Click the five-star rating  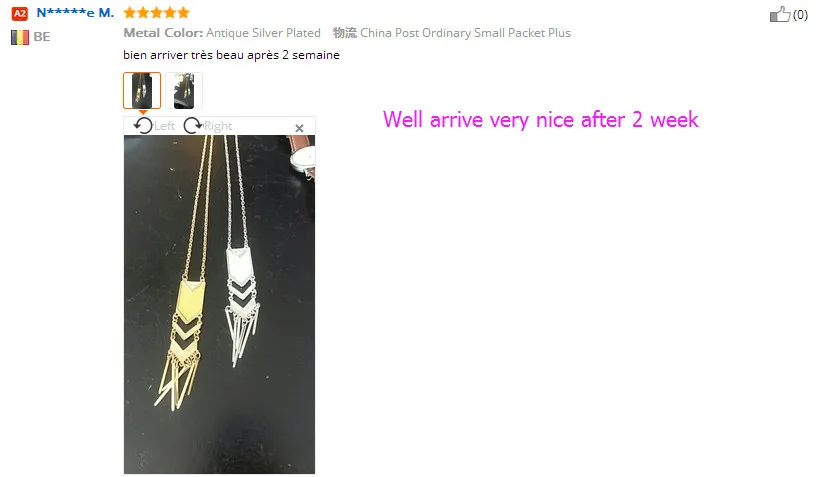pos(157,13)
